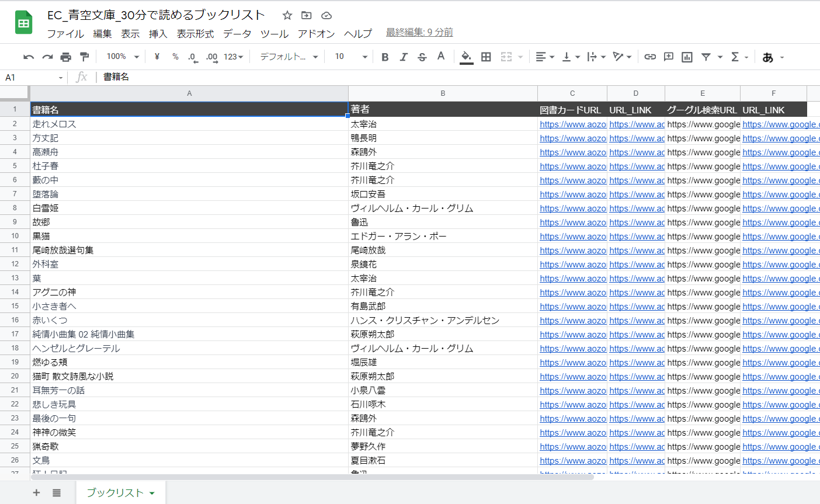Image resolution: width=820 pixels, height=504 pixels.
Task: Click the 著者 header cell
Action: click(442, 109)
